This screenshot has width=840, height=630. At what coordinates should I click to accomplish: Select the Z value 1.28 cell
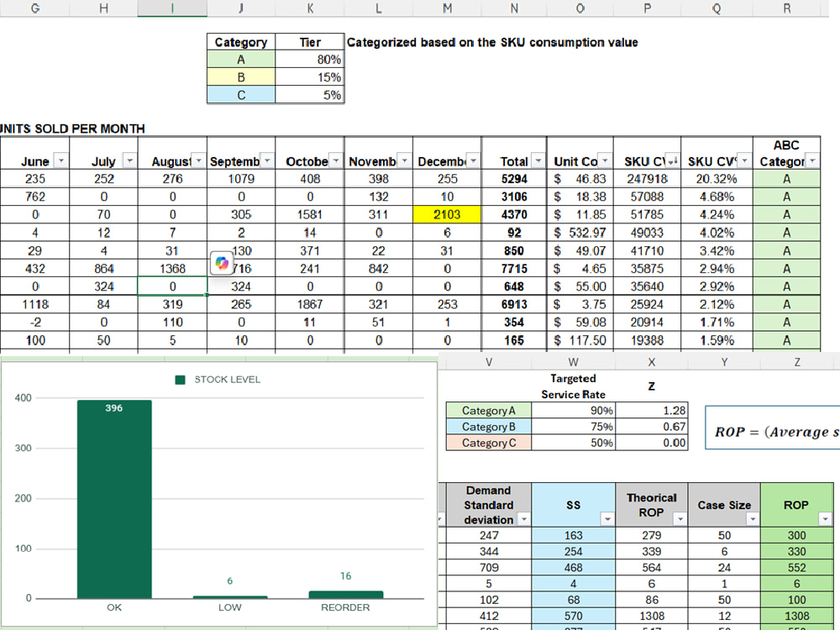coord(652,411)
